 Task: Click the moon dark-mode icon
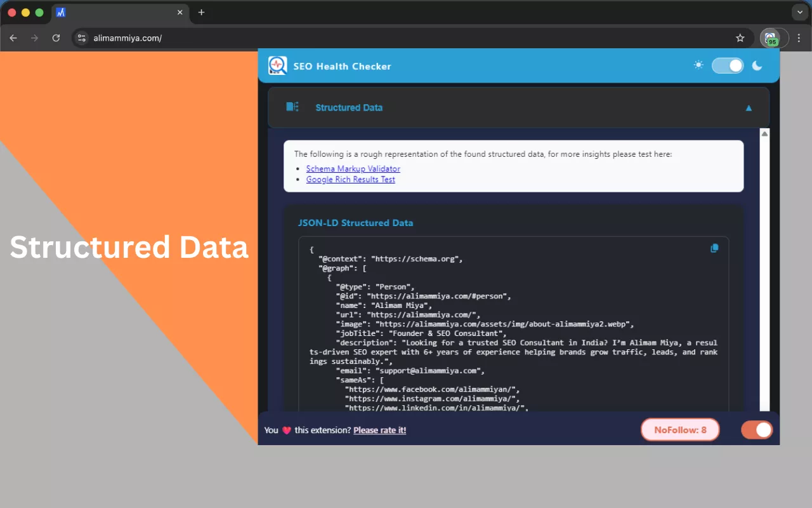coord(757,65)
